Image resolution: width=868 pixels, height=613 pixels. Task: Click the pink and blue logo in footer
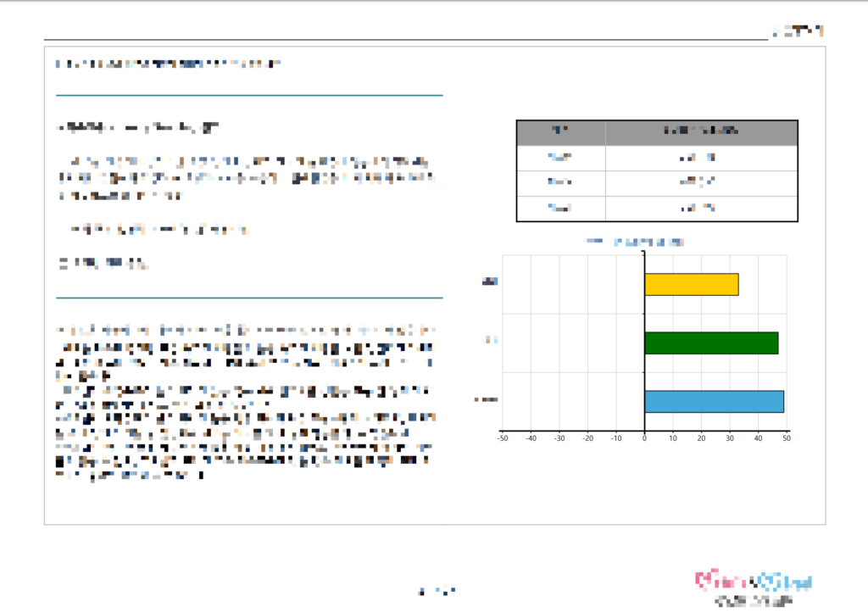click(754, 582)
